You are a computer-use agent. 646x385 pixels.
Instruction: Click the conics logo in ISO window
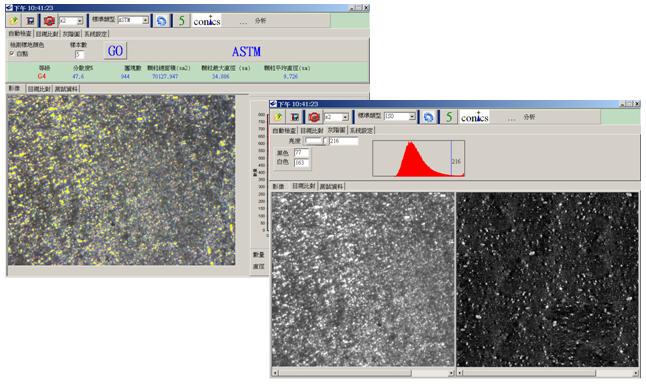475,117
